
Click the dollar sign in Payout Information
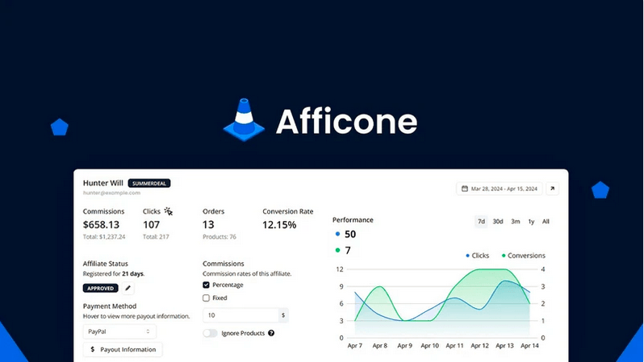[x=93, y=349]
